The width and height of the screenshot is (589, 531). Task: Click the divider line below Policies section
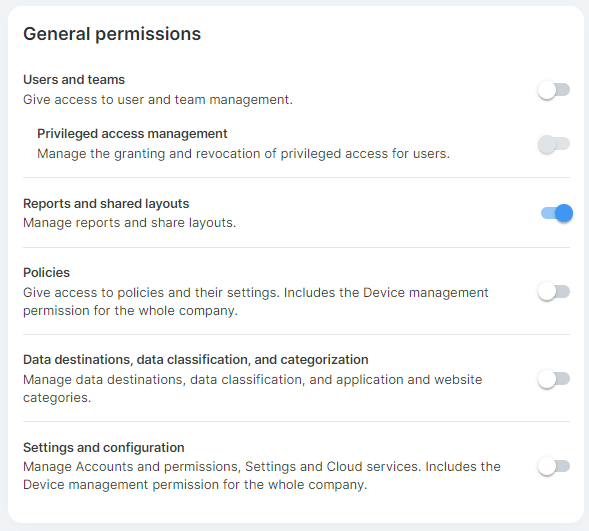click(x=296, y=334)
